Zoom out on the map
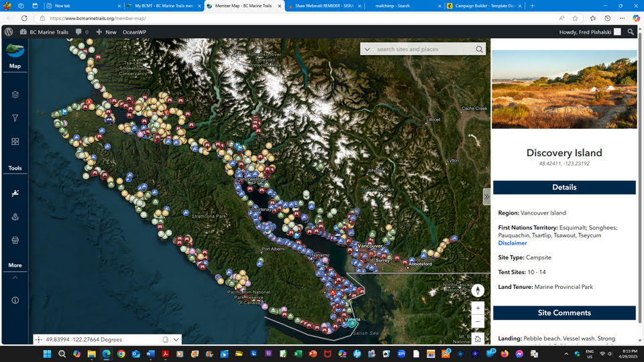 point(478,321)
